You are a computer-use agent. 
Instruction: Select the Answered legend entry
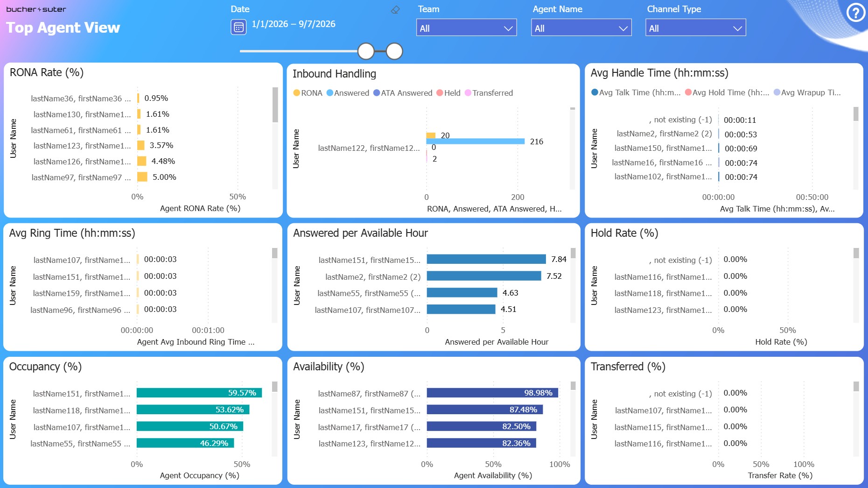click(x=348, y=93)
